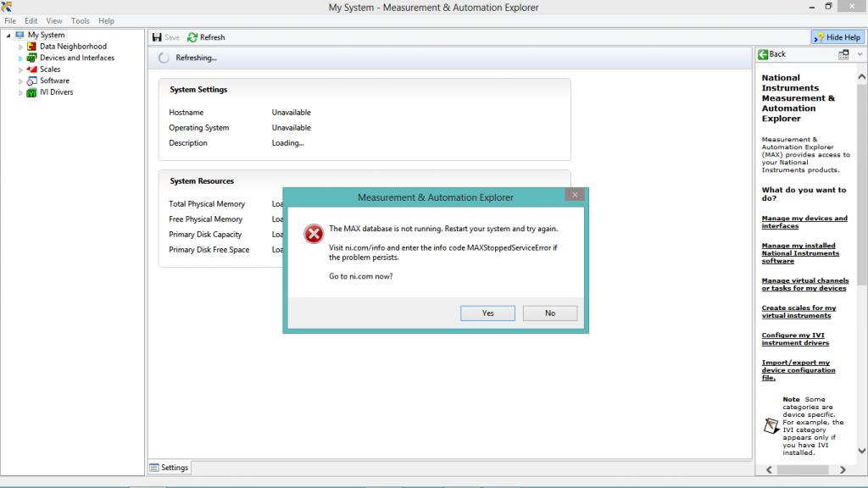Image resolution: width=868 pixels, height=488 pixels.
Task: Expand the Devices and Interfaces node
Action: [20, 58]
